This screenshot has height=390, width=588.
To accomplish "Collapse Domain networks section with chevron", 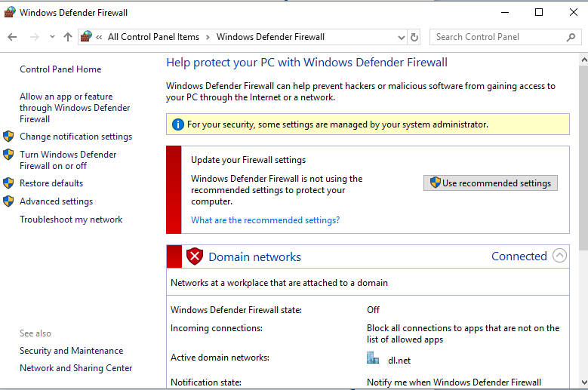I will pos(559,256).
